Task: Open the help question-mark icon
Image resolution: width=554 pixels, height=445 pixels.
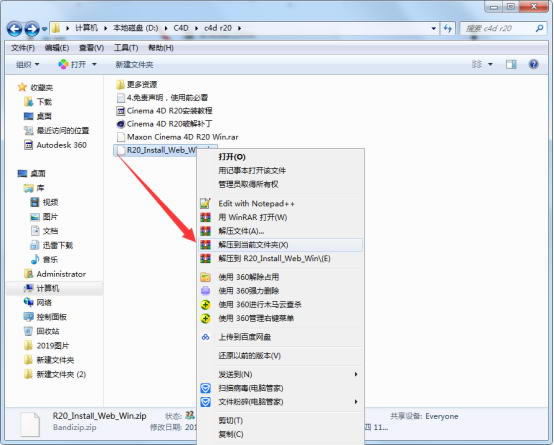Action: pyautogui.click(x=533, y=64)
